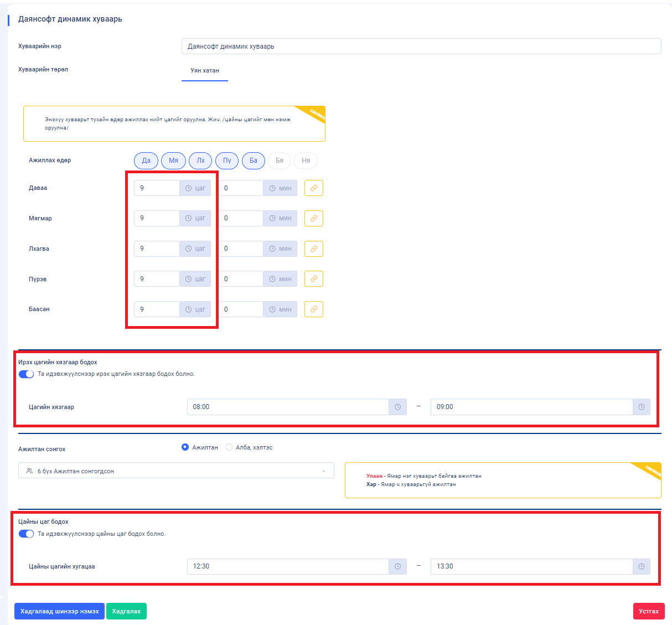The width and height of the screenshot is (672, 625).
Task: Click Хадгалаад шинээр нэмэх button
Action: pyautogui.click(x=60, y=611)
